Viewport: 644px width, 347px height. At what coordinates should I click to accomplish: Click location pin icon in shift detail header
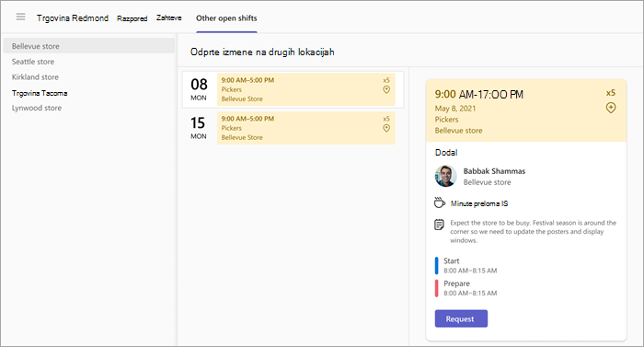(611, 108)
